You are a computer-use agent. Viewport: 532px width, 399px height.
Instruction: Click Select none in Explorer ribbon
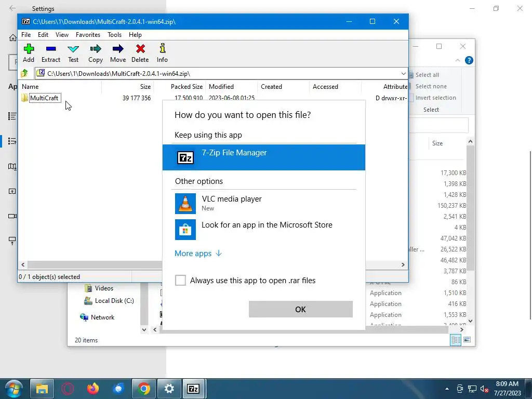pos(431,86)
